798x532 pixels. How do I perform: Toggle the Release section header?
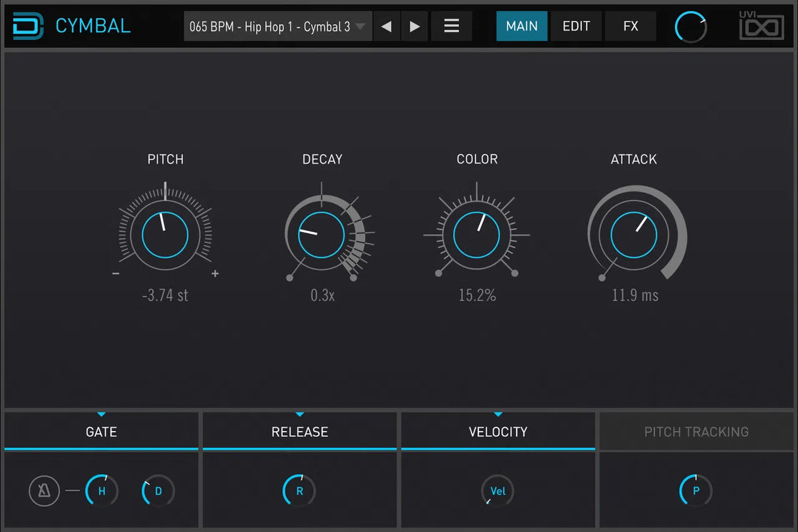(x=299, y=432)
